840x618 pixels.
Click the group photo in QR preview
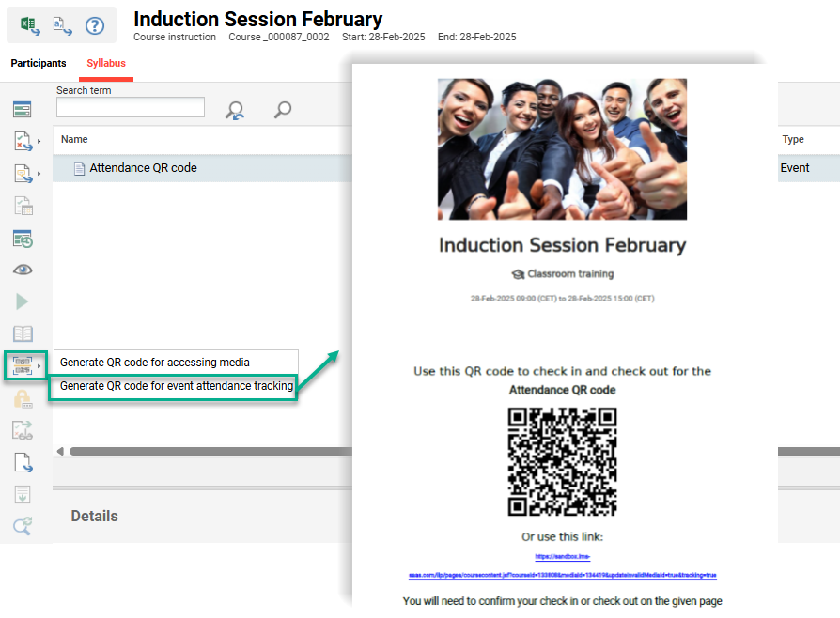(562, 149)
